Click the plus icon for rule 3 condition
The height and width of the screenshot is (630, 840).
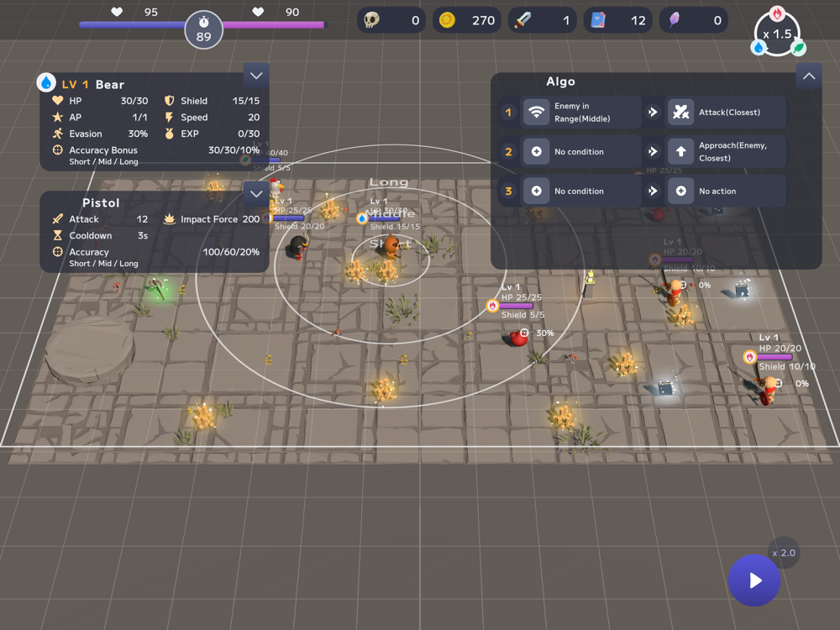(x=536, y=192)
